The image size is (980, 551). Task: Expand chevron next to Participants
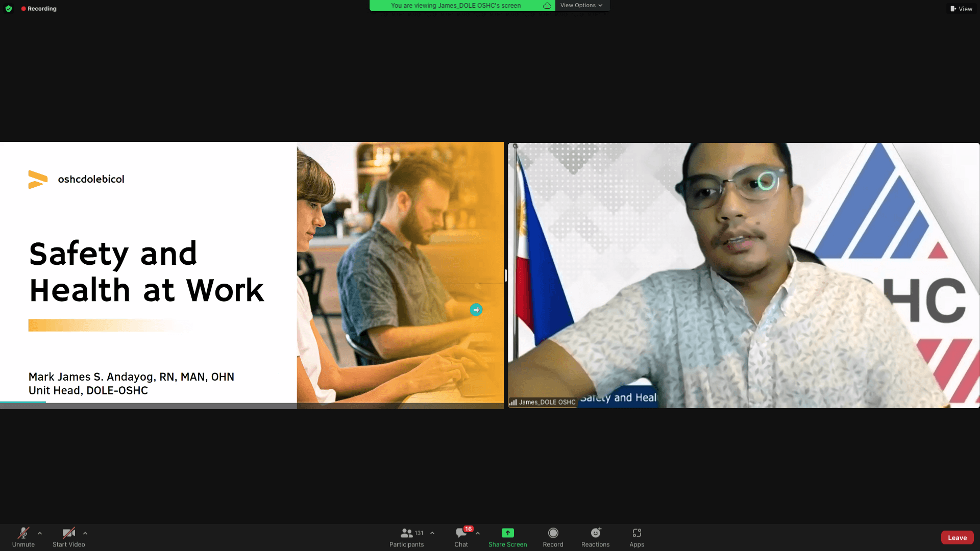pos(432,533)
